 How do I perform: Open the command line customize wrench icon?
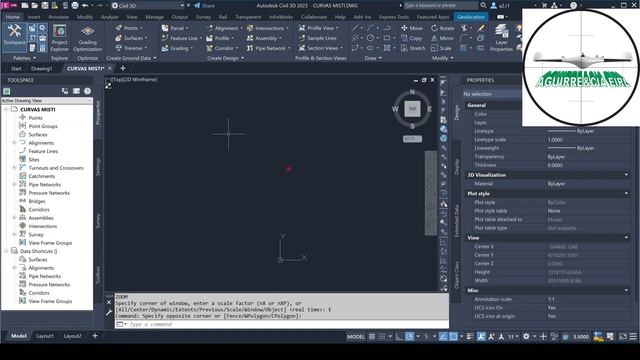(109, 313)
